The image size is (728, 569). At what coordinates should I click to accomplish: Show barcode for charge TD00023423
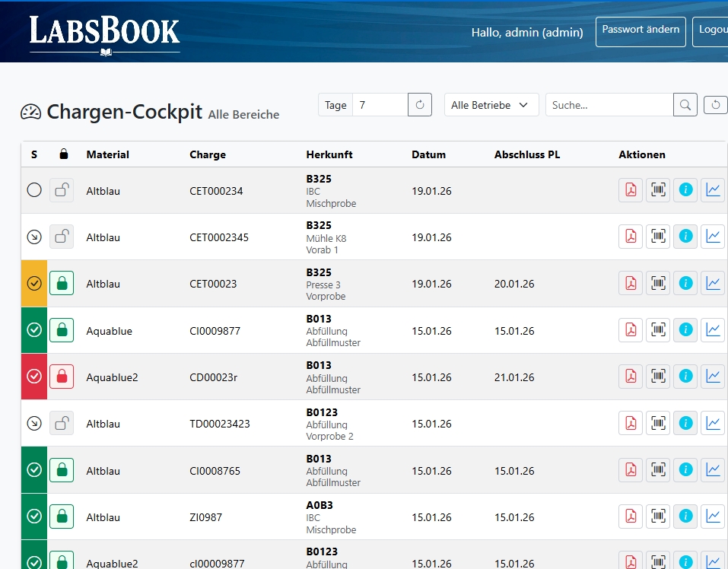[658, 423]
